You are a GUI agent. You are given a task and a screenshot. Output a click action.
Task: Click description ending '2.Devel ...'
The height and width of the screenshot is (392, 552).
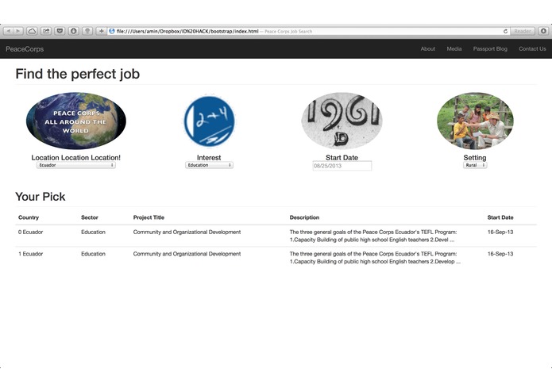coord(373,236)
